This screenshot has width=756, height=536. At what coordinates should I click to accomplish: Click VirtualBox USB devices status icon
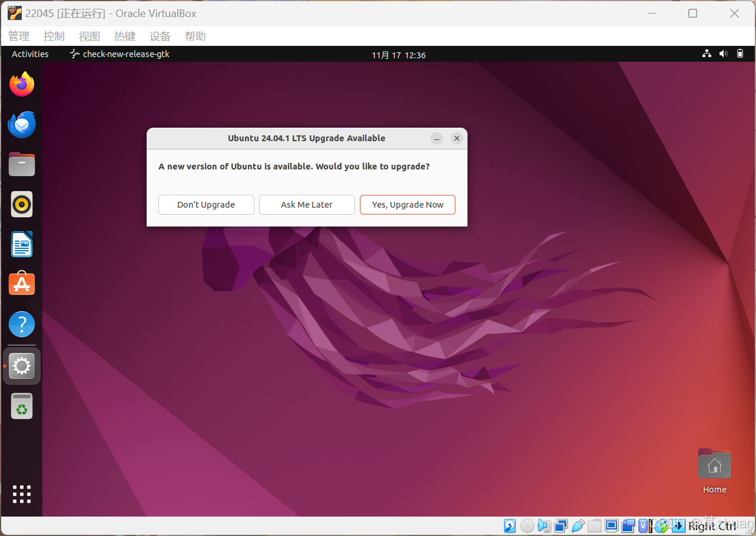tap(578, 525)
